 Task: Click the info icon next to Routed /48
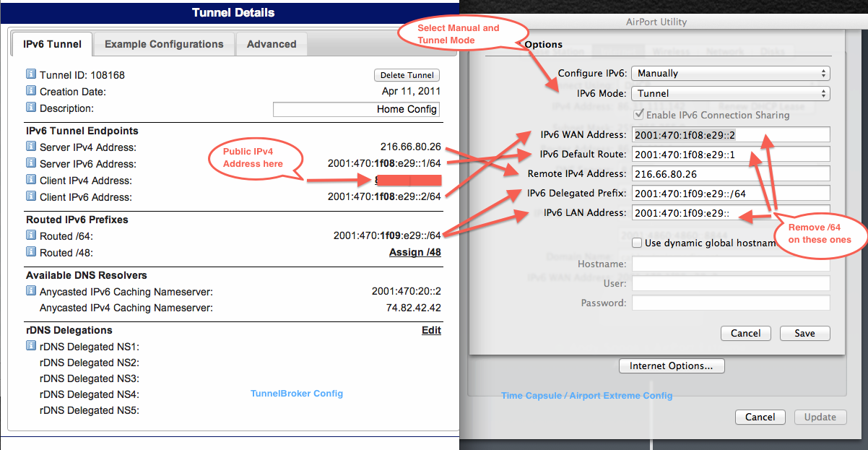click(31, 252)
